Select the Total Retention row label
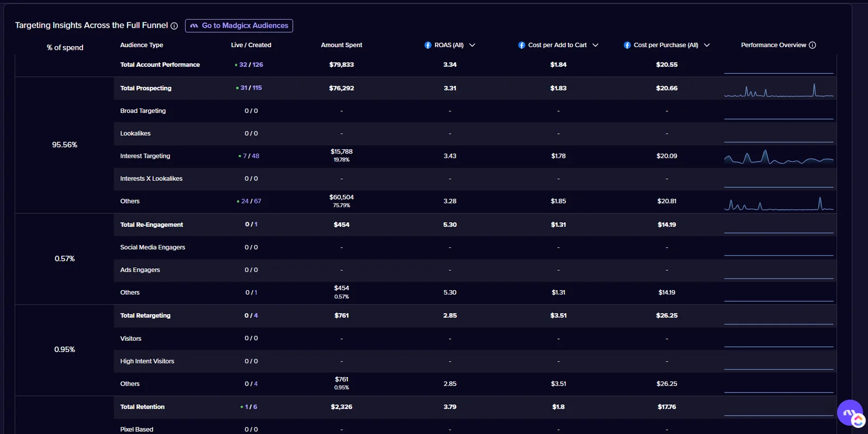Image resolution: width=868 pixels, height=434 pixels. point(142,407)
